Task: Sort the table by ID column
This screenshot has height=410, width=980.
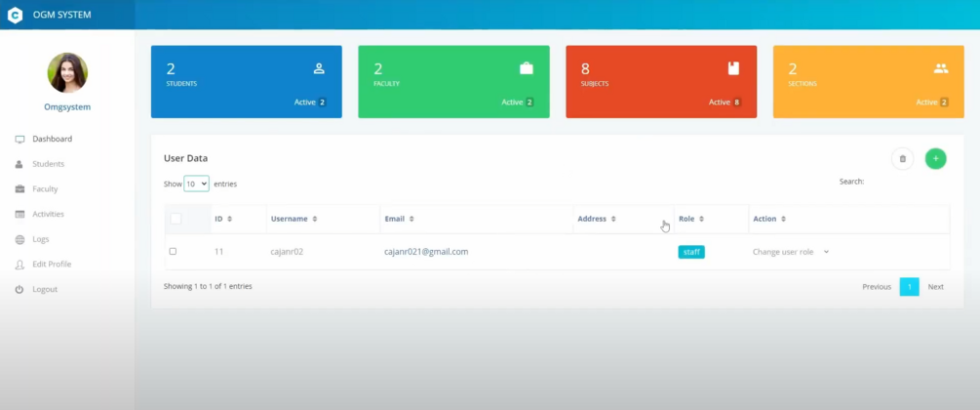Action: [238, 219]
